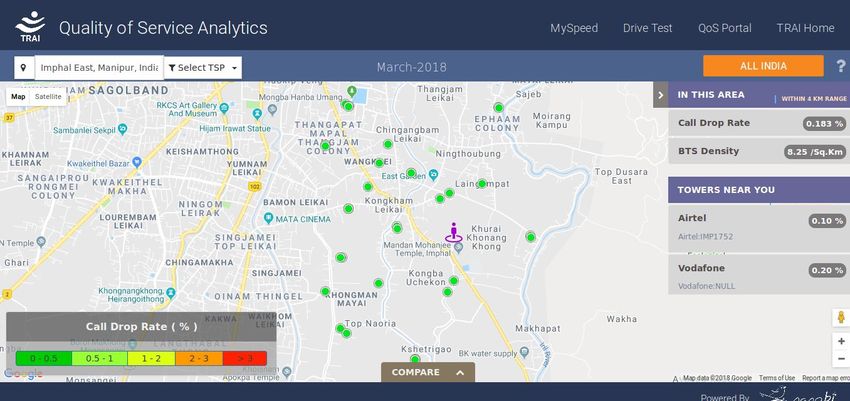Click the Call Drop Rate 0.183 % value

824,124
